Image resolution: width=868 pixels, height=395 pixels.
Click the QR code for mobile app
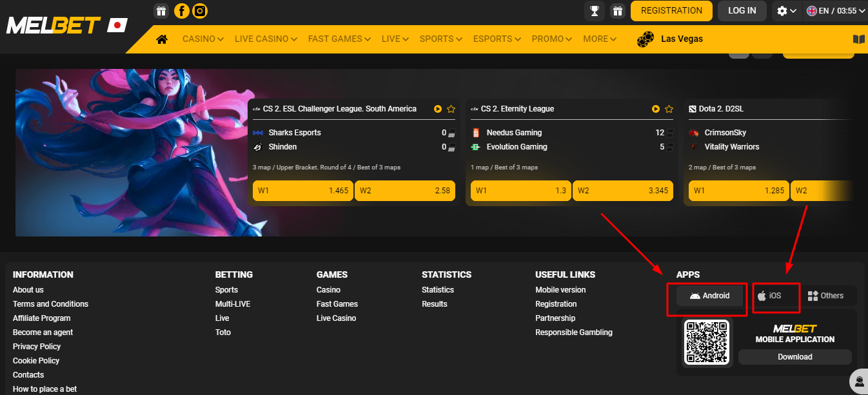(x=707, y=342)
